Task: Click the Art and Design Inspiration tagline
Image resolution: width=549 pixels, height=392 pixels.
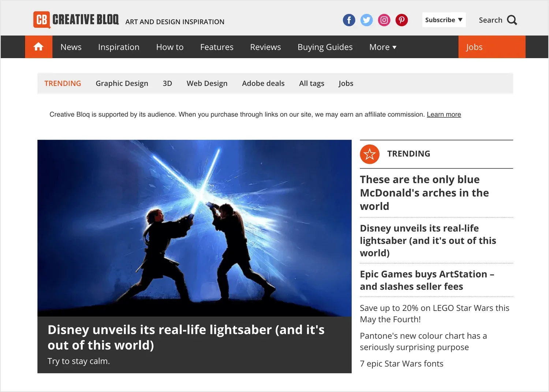Action: pyautogui.click(x=175, y=22)
